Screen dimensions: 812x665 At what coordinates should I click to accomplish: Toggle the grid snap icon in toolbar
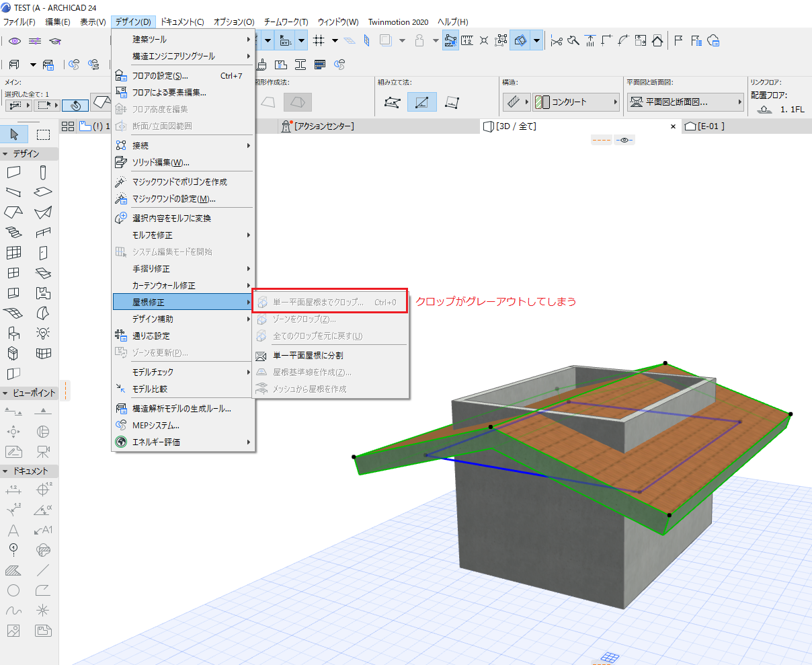(x=319, y=41)
